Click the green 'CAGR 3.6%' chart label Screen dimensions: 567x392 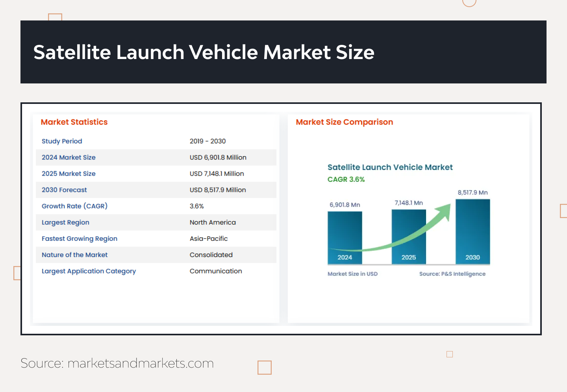[x=346, y=179]
